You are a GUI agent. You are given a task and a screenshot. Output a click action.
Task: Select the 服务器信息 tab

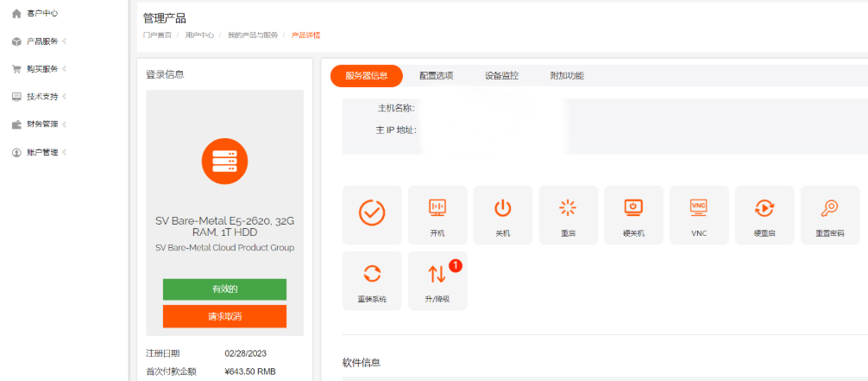(367, 76)
